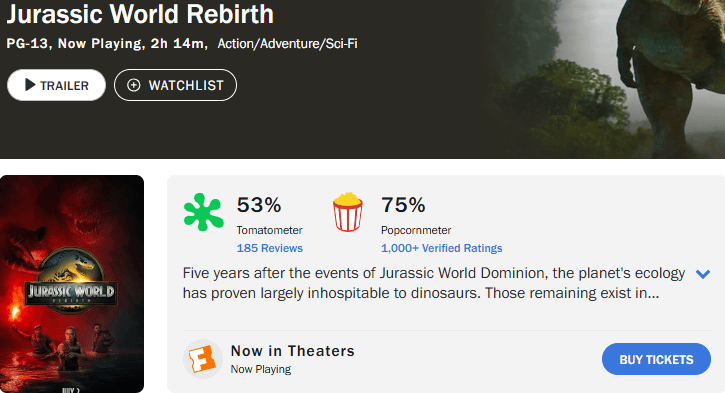Click the Tomatometer label text
Screen dimensions: 725x393
[x=270, y=230]
